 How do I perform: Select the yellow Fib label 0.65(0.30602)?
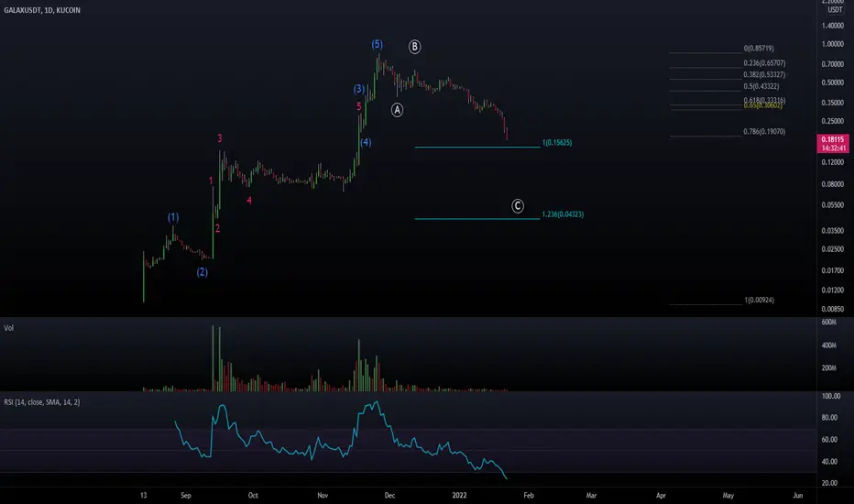tap(762, 106)
